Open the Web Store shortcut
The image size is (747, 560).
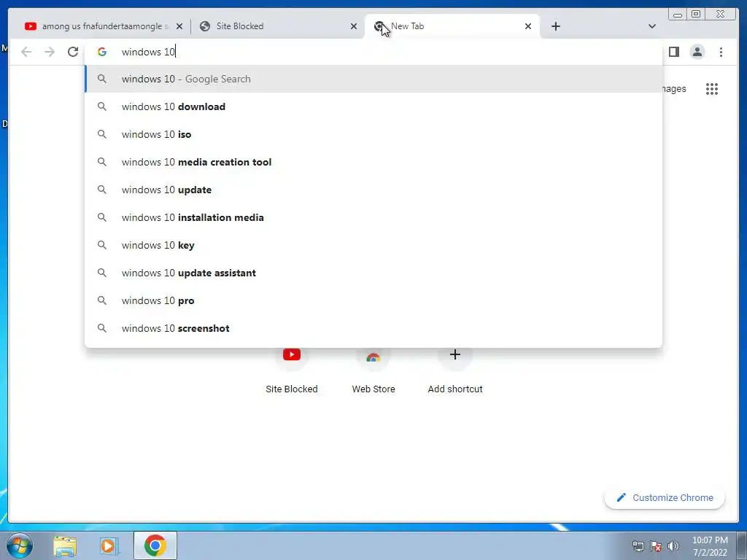pos(373,371)
